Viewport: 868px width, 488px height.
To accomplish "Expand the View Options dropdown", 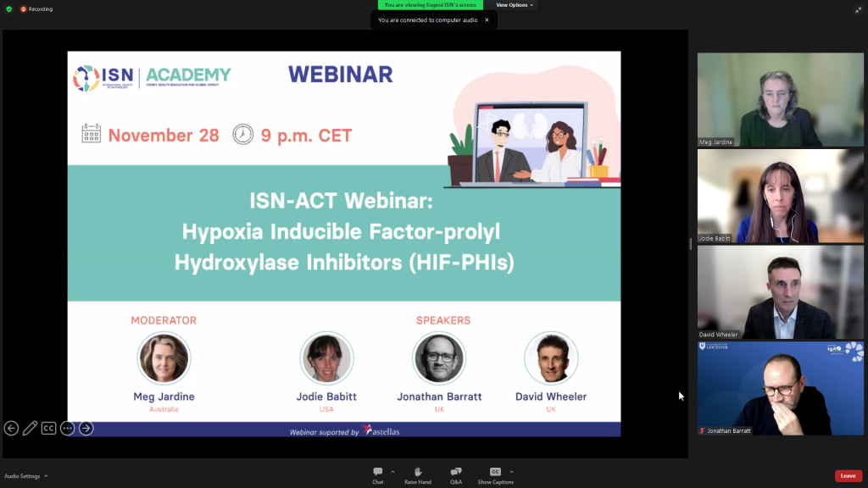I will tap(515, 5).
